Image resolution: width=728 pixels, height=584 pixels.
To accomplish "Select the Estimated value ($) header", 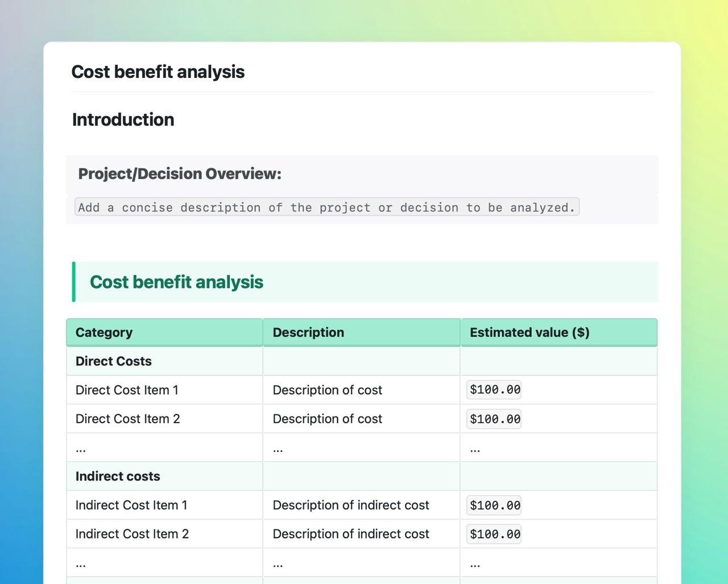I will (530, 332).
